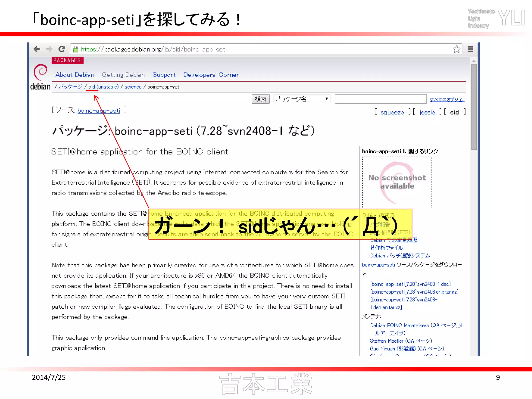This screenshot has width=532, height=399.
Task: Open Debian パッチ追跡システム link
Action: point(400,256)
